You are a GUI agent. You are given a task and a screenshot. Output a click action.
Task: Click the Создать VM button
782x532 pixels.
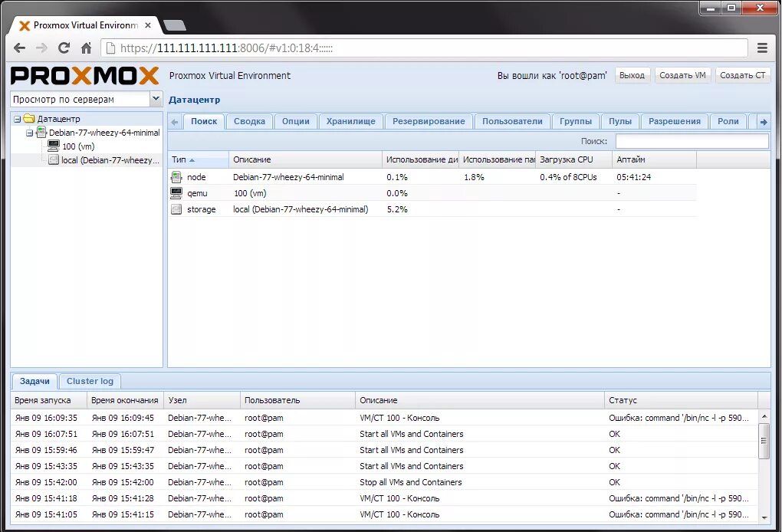click(x=682, y=75)
